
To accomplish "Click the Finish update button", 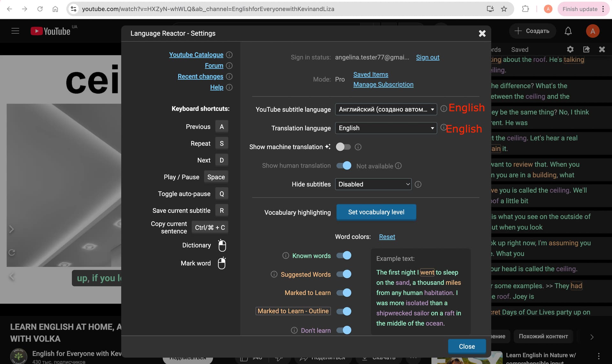I will point(580,9).
